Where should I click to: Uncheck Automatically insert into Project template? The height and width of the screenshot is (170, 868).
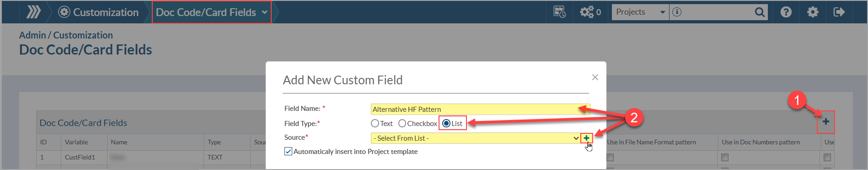pyautogui.click(x=288, y=151)
